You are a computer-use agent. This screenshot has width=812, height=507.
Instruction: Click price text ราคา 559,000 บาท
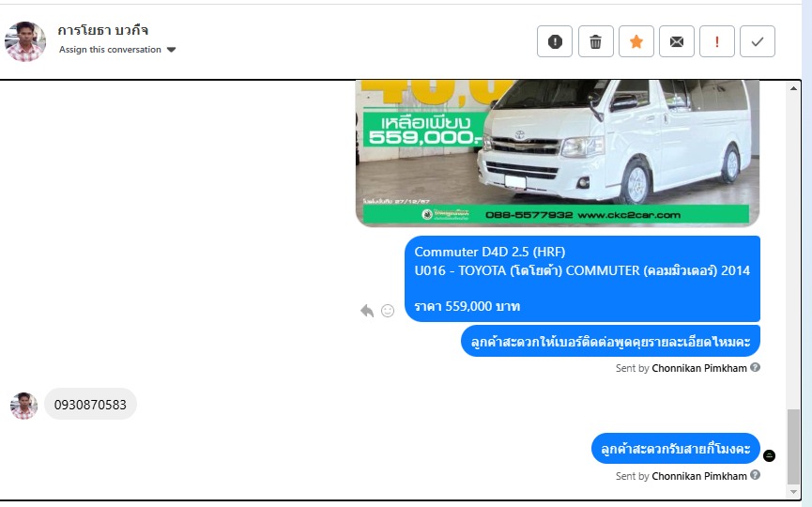(467, 306)
